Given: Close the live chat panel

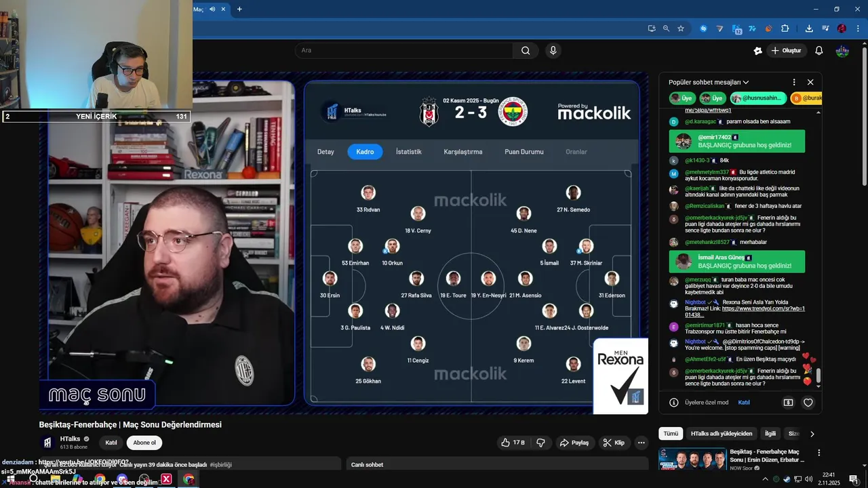Looking at the screenshot, I should click(810, 82).
